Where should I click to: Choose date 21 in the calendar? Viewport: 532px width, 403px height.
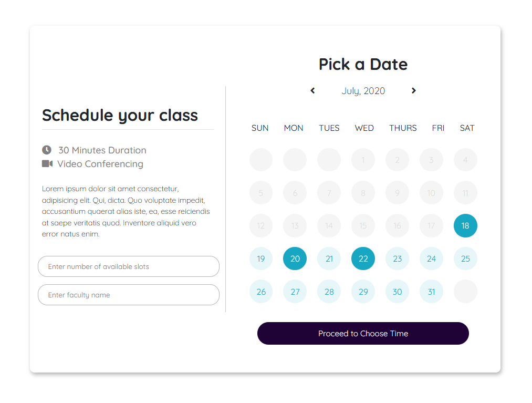pyautogui.click(x=329, y=259)
